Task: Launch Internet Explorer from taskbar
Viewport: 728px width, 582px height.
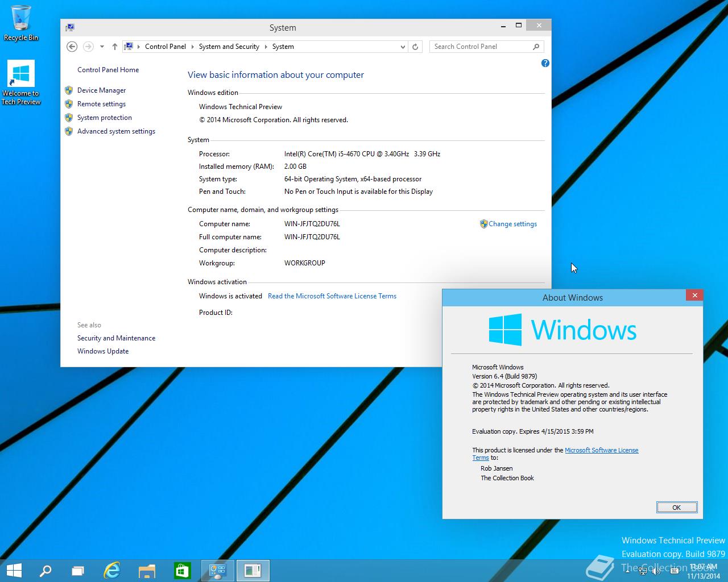Action: point(112,571)
